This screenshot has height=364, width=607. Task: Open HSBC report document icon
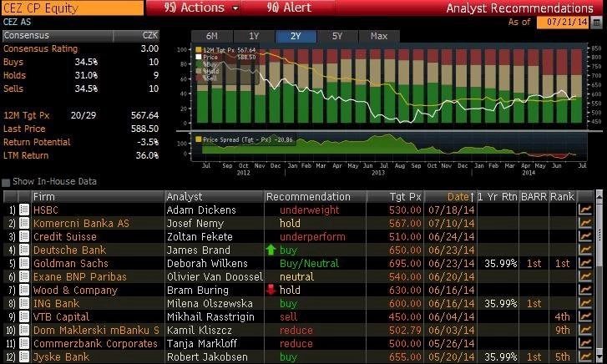[x=24, y=210]
